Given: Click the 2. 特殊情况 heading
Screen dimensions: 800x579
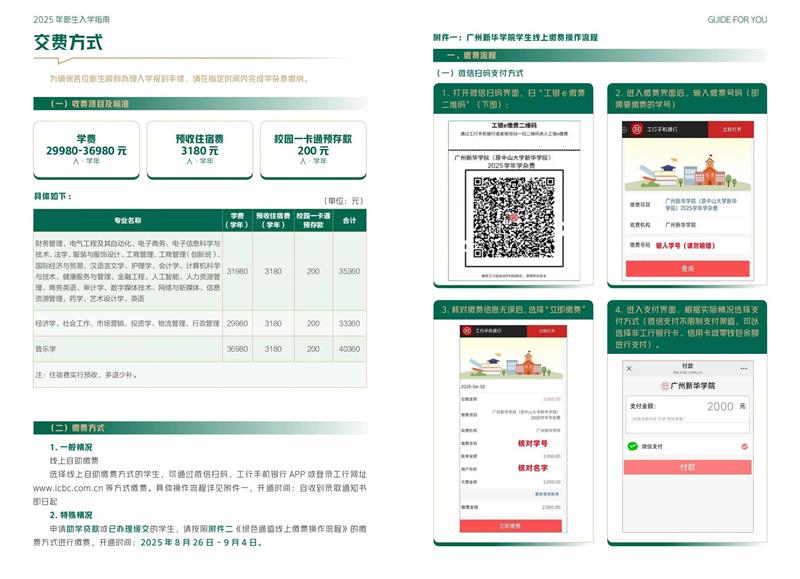Looking at the screenshot, I should pos(71,515).
